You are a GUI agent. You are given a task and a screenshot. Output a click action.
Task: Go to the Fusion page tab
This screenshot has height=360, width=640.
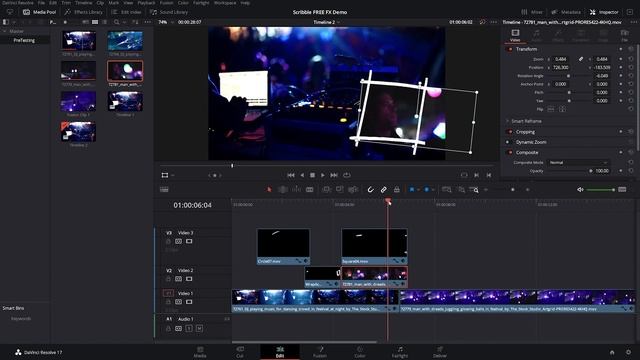[320, 352]
